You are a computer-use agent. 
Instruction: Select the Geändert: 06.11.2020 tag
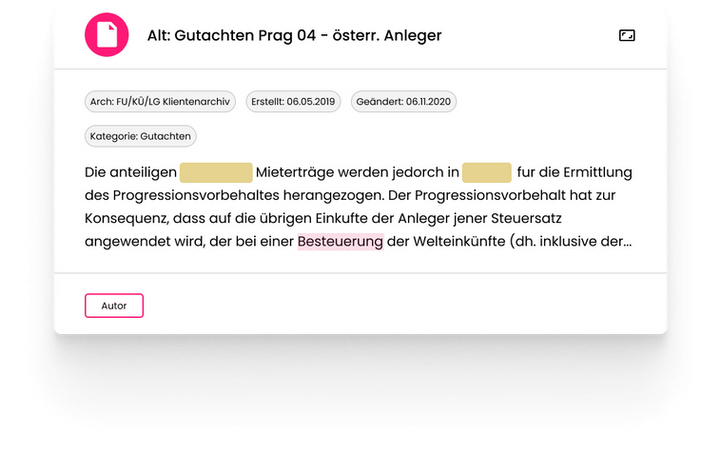404,101
